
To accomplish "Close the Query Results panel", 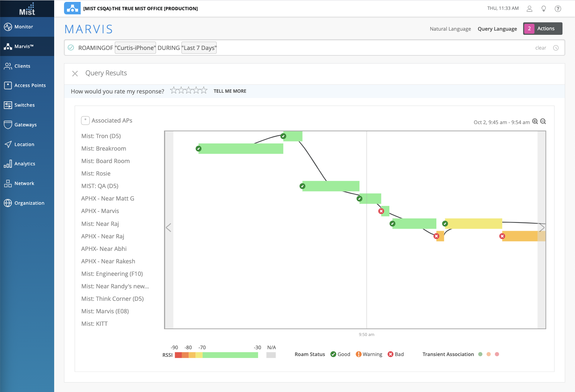I will pyautogui.click(x=75, y=73).
